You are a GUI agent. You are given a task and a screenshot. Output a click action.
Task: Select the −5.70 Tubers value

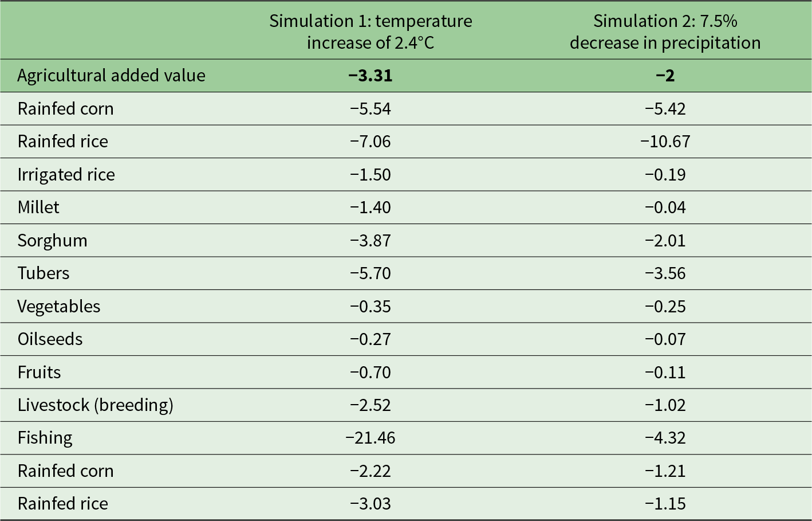tap(370, 273)
